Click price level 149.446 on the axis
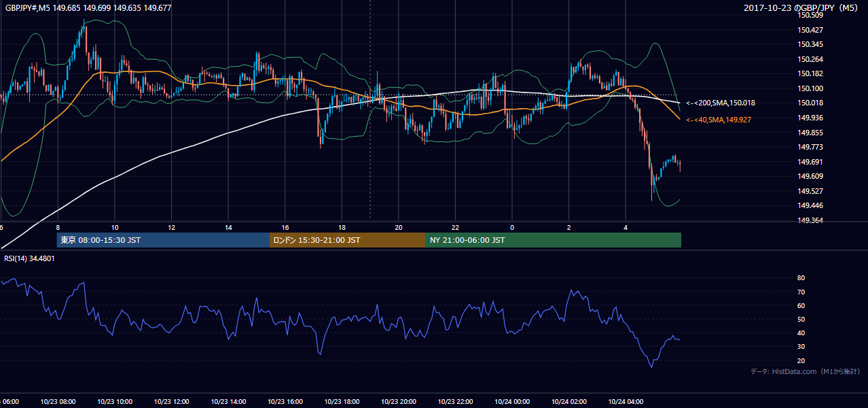The width and height of the screenshot is (868, 408). coord(810,205)
